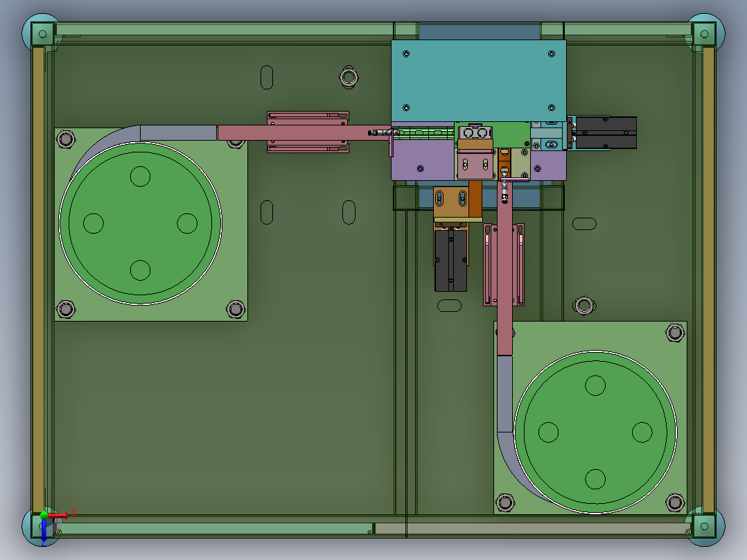Click the bottom hole in the left bowl
Image resolution: width=747 pixels, height=560 pixels.
pyautogui.click(x=140, y=270)
